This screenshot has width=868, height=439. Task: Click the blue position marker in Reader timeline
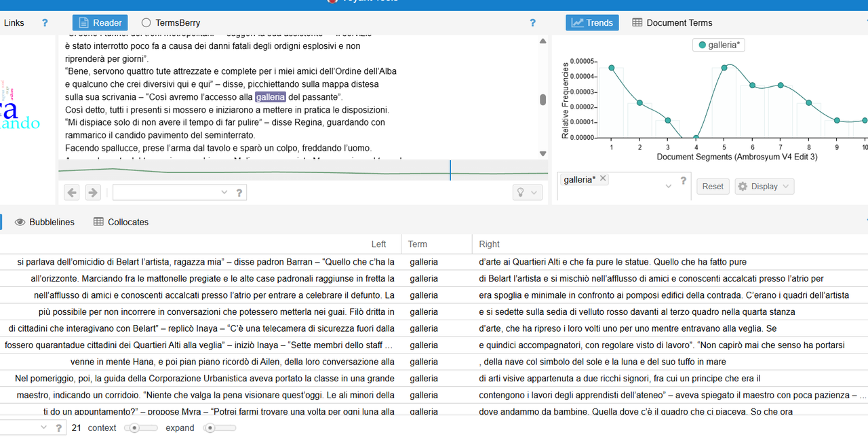coord(450,170)
